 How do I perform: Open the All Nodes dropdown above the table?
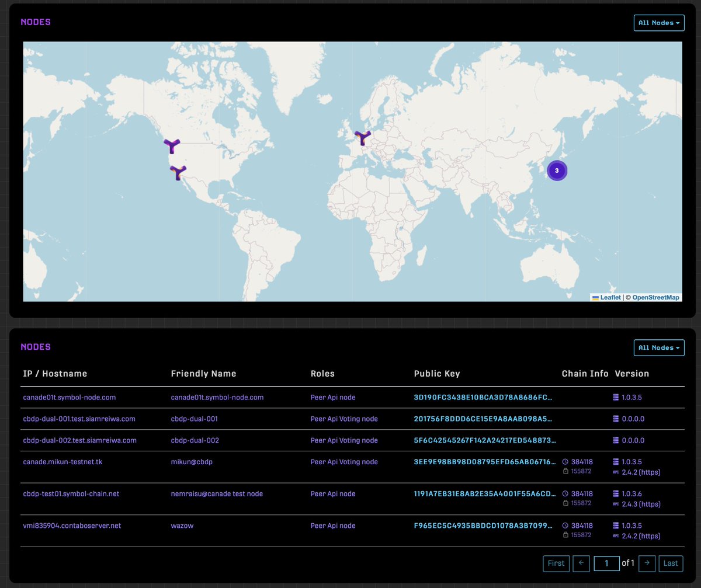[659, 347]
